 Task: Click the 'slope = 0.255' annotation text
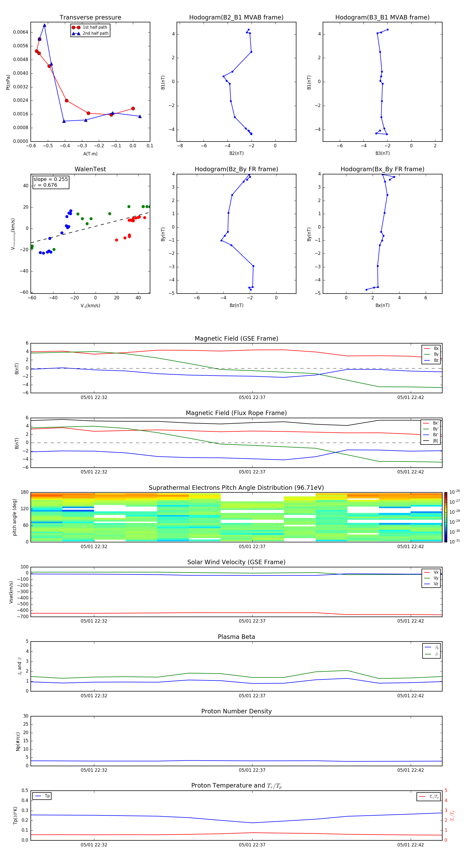tap(51, 179)
